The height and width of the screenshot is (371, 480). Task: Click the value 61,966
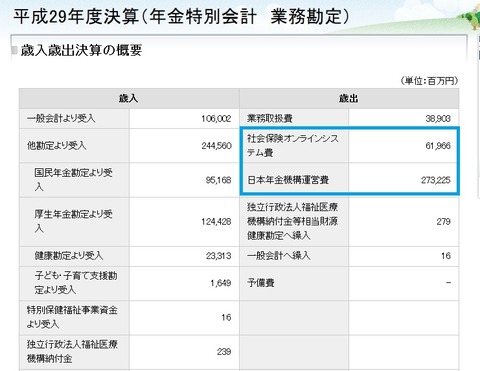click(x=438, y=146)
